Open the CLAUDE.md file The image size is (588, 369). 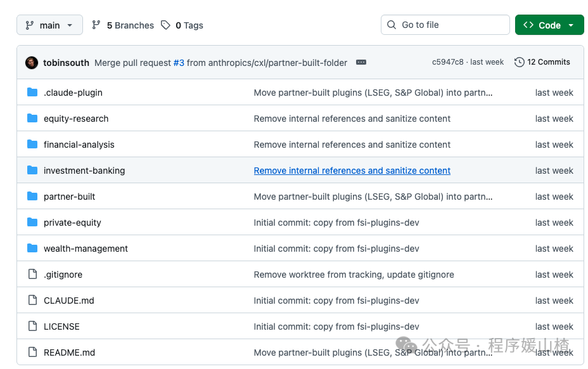pyautogui.click(x=68, y=301)
